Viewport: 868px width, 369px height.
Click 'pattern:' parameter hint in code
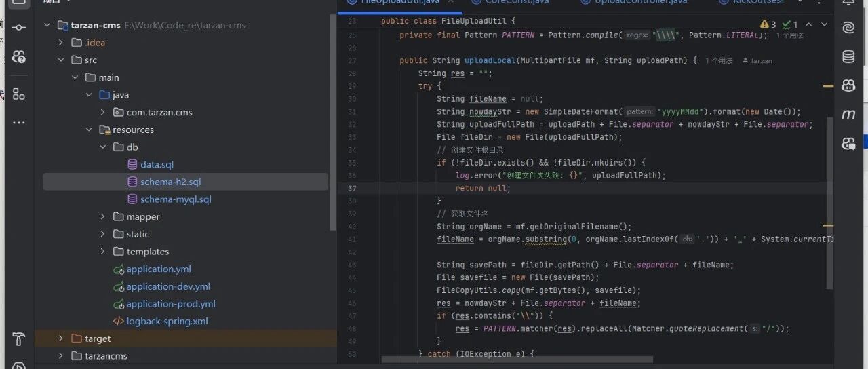click(639, 112)
